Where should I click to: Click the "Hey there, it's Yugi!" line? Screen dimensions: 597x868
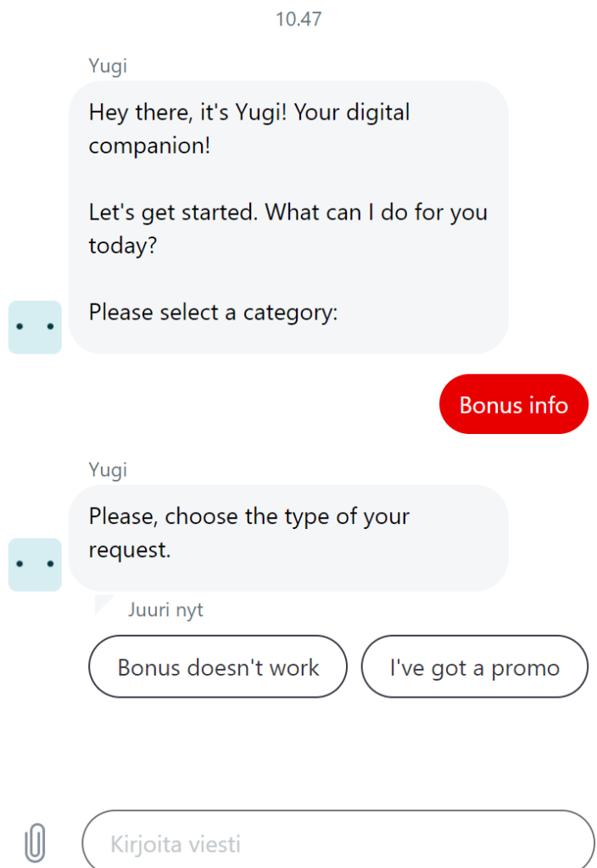point(188,112)
